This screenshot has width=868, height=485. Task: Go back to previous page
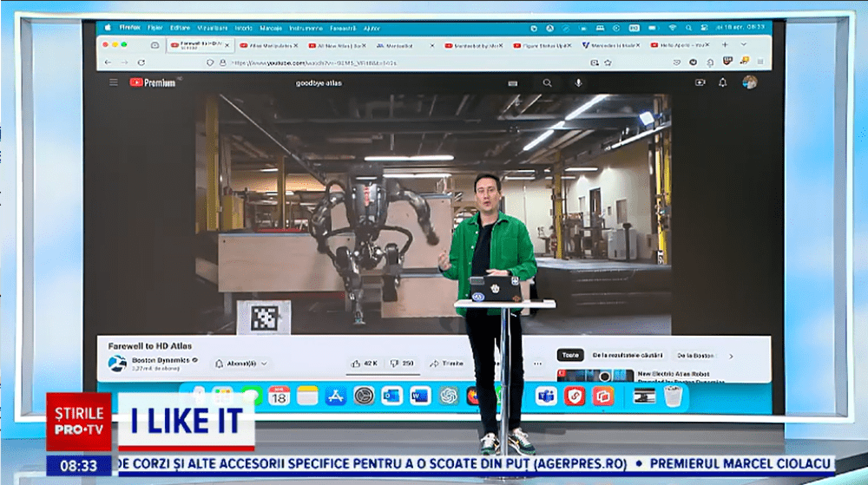pyautogui.click(x=108, y=62)
